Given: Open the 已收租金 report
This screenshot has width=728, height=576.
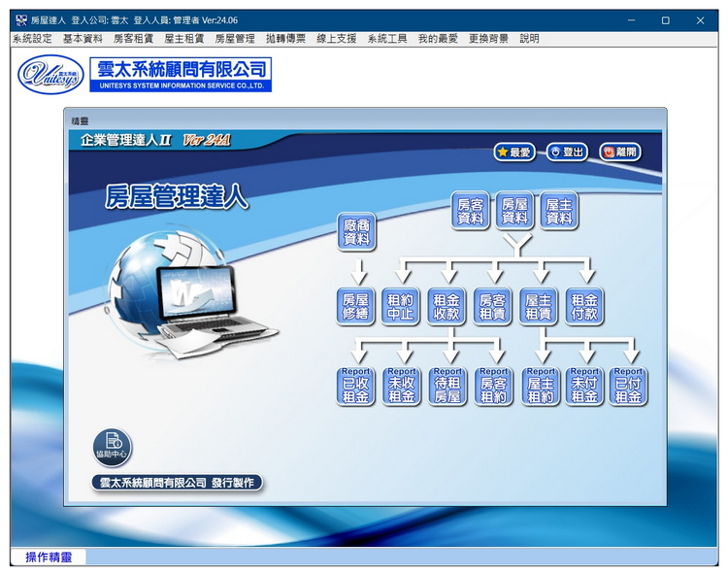Looking at the screenshot, I should click(x=356, y=386).
